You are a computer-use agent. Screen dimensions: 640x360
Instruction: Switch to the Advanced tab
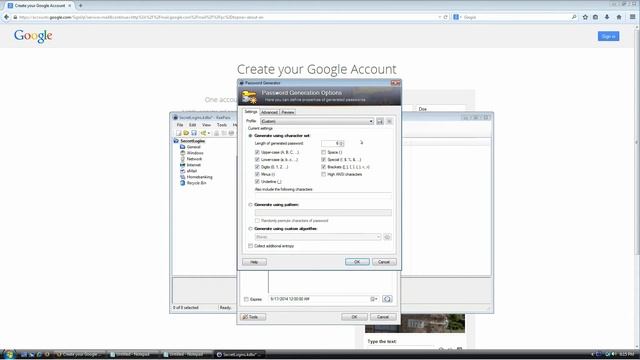click(269, 112)
